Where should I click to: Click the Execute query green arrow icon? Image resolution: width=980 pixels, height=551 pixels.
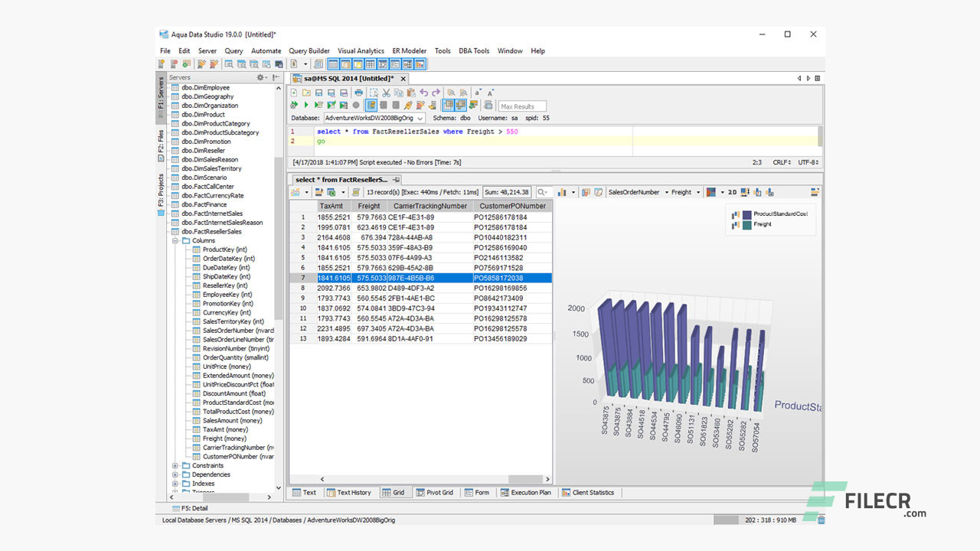(306, 105)
